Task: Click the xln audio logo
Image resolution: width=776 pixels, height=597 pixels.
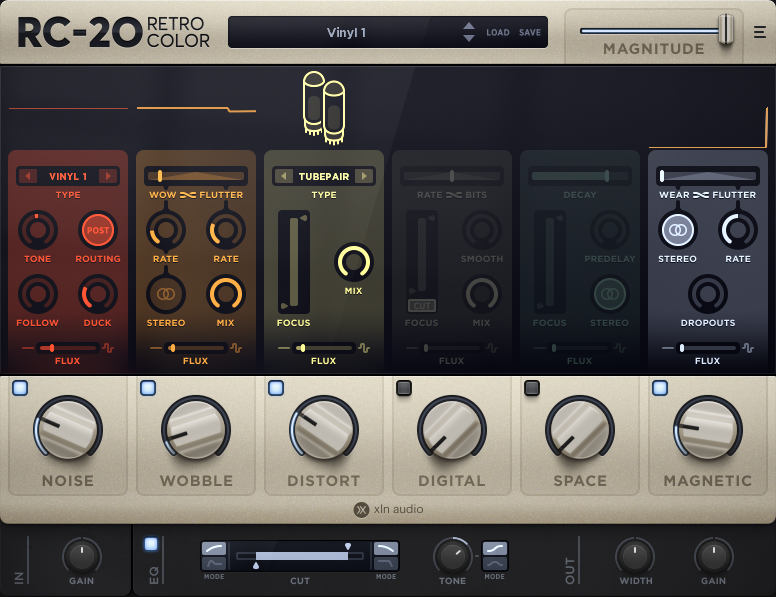Action: [x=388, y=510]
